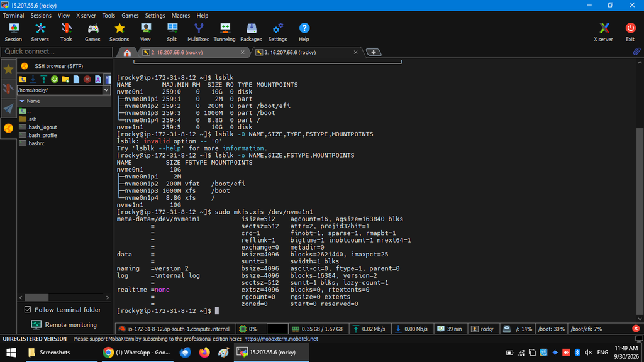Open the mobaxterm.mobatek.net link
The width and height of the screenshot is (644, 362).
coord(281,339)
